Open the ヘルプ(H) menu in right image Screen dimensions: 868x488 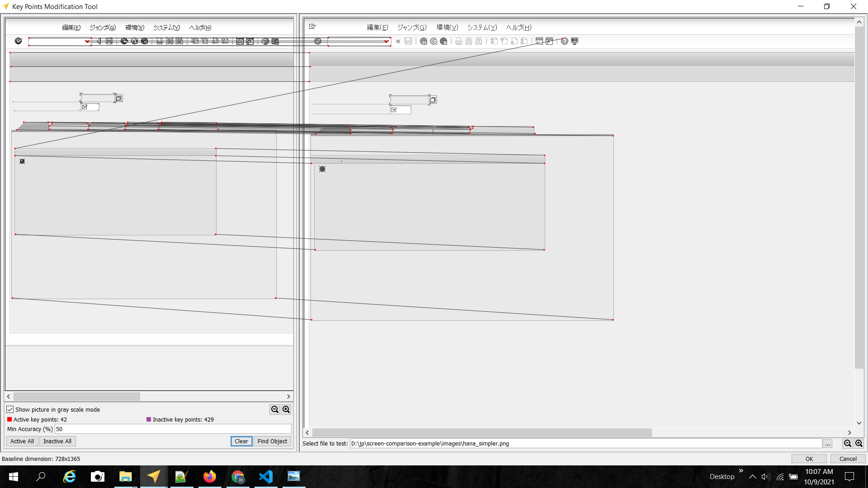pyautogui.click(x=519, y=28)
